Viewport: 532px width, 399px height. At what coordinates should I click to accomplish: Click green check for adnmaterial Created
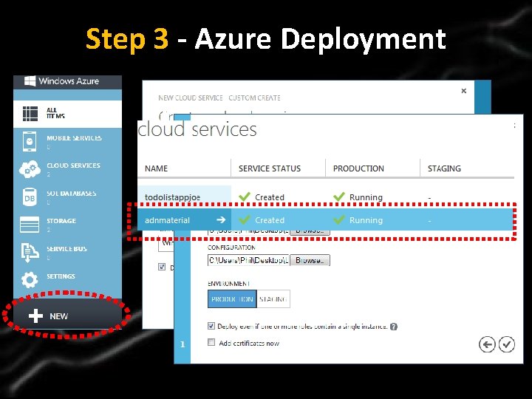tap(245, 219)
